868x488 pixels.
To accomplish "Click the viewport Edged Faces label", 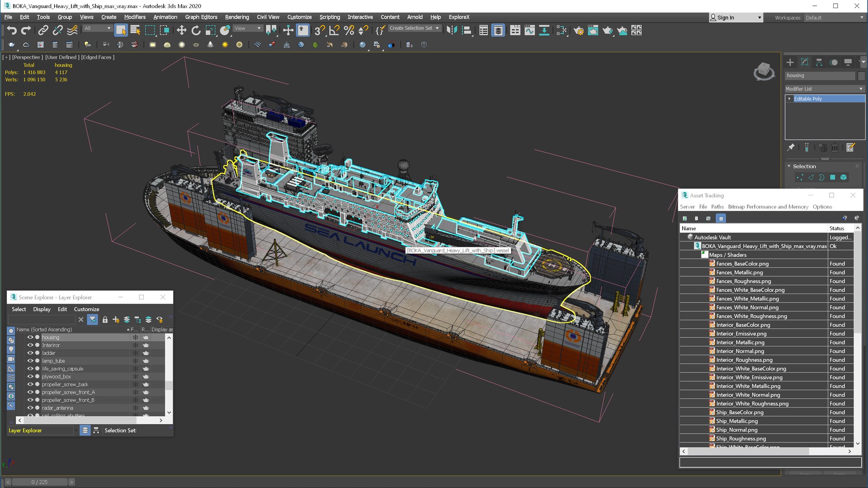I will 98,57.
